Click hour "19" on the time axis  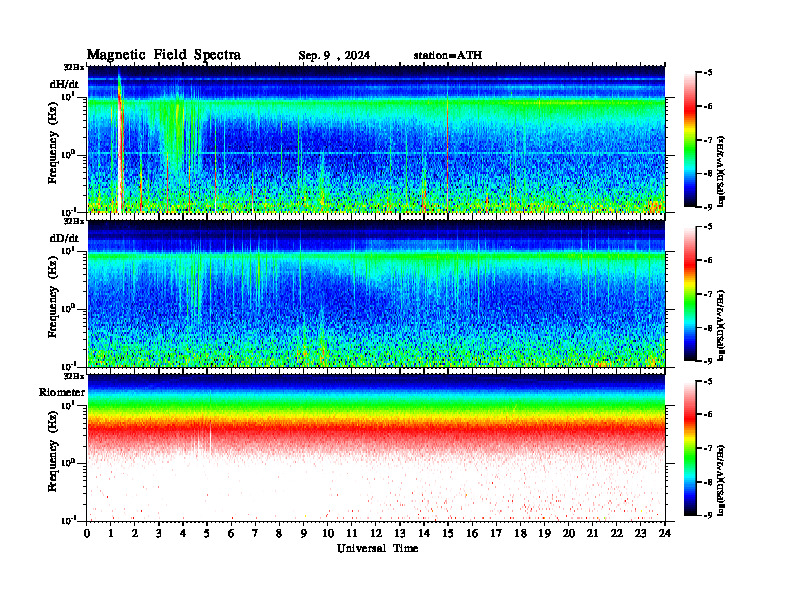544,534
